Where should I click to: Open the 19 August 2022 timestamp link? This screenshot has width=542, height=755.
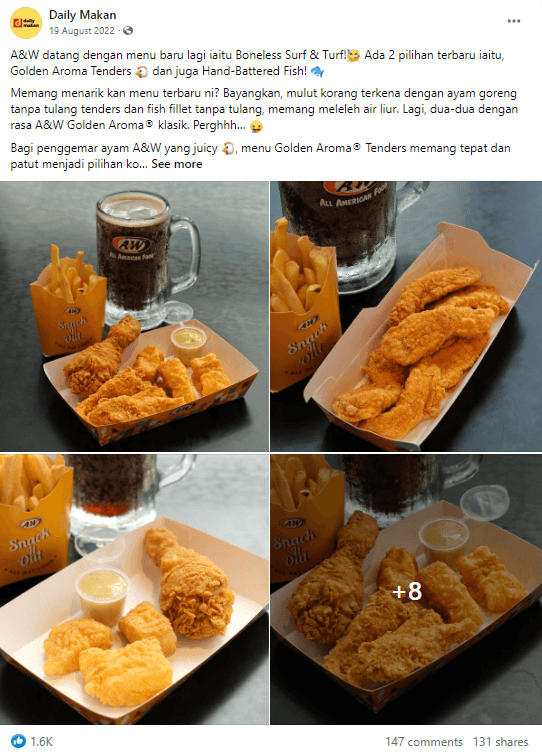pyautogui.click(x=82, y=31)
